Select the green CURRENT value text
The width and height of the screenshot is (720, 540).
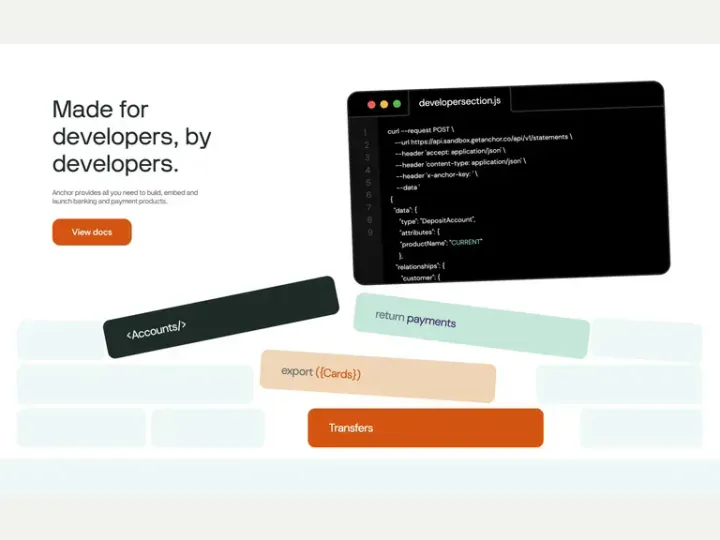tap(466, 242)
